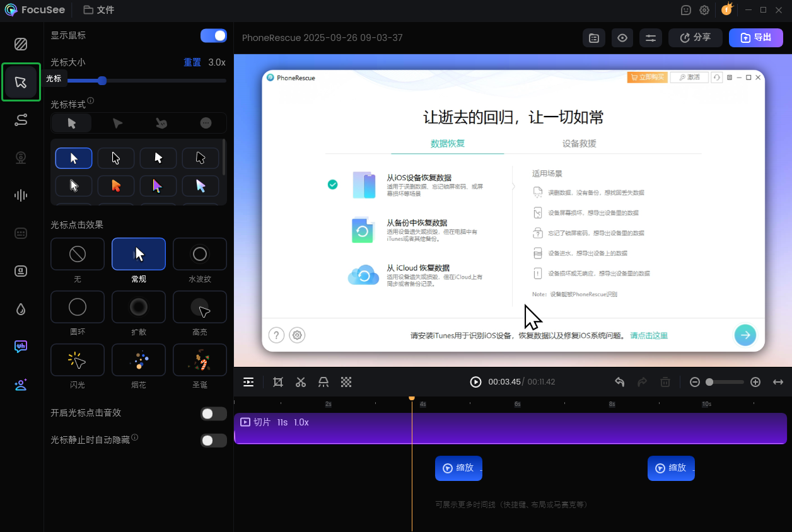Open the settings gear in title bar
The image size is (792, 532).
(704, 10)
